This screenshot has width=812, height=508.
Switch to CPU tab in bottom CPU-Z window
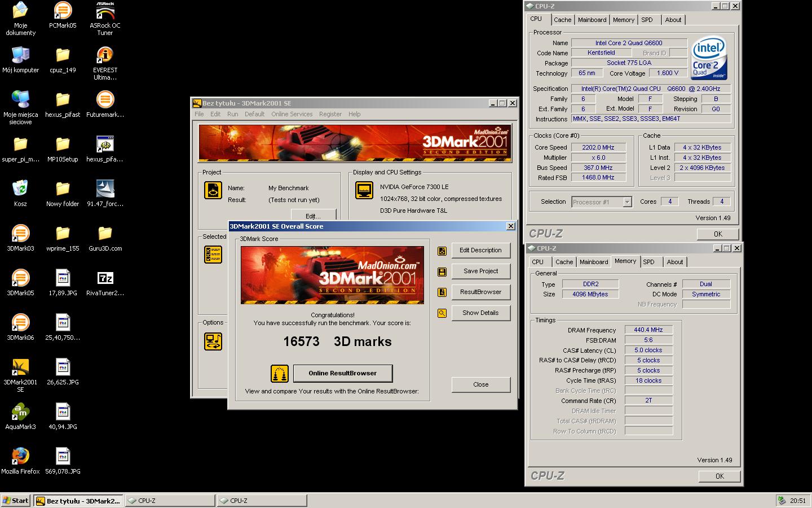click(538, 262)
